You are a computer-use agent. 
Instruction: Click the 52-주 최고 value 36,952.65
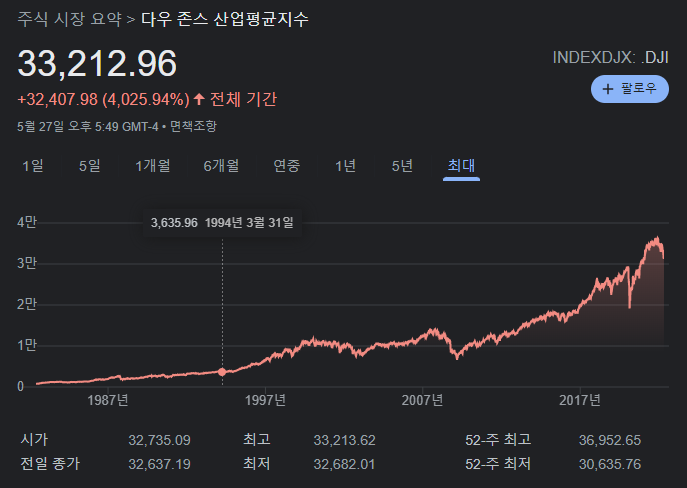610,440
